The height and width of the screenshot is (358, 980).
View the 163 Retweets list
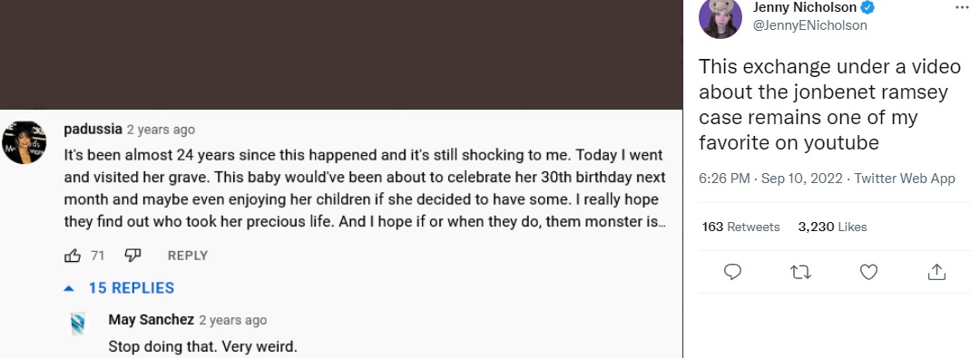(x=740, y=227)
